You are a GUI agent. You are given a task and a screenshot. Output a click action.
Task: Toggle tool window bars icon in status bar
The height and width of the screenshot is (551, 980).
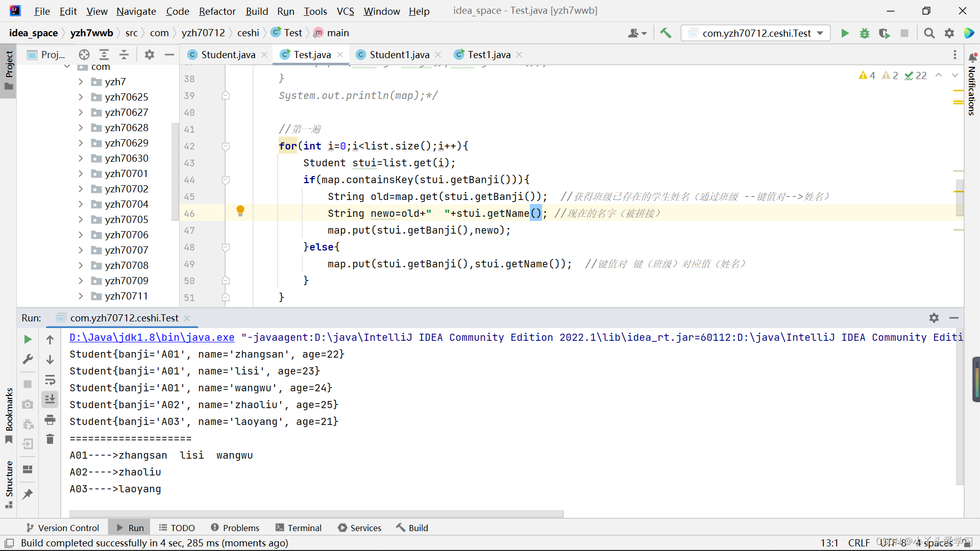9,543
